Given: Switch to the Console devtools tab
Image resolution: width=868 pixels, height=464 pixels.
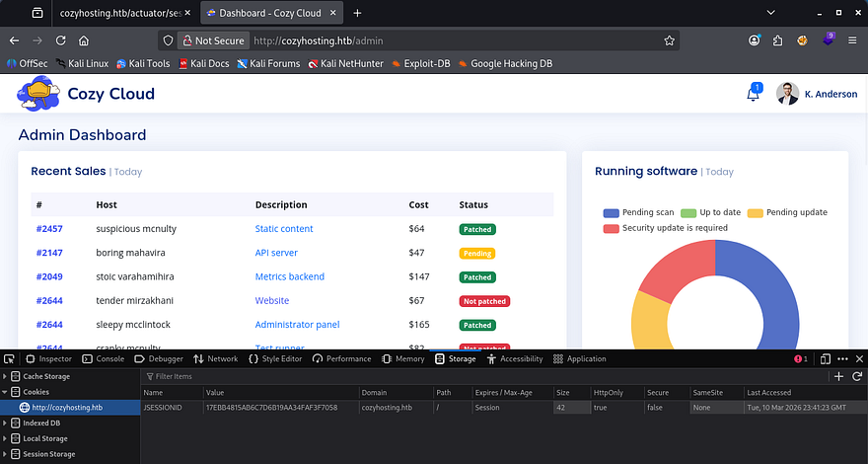Looking at the screenshot, I should [104, 358].
